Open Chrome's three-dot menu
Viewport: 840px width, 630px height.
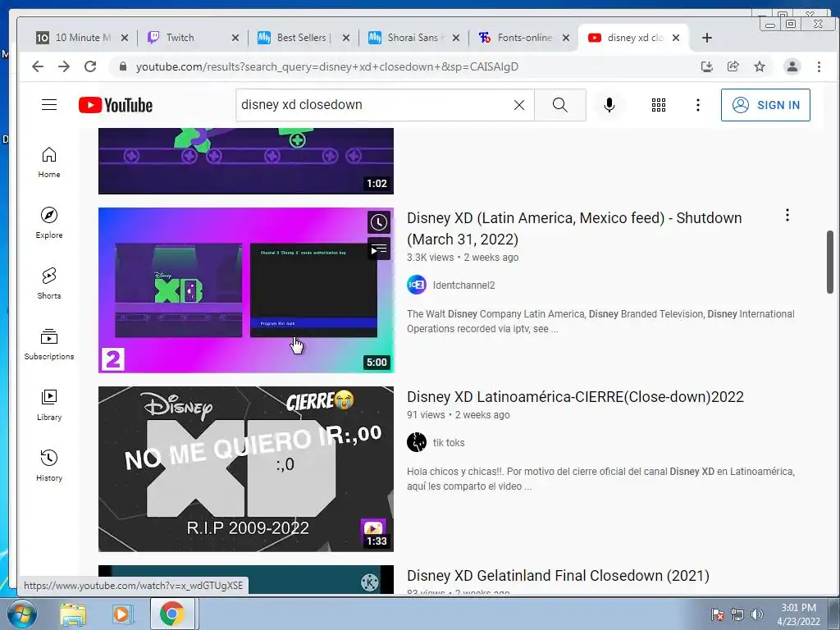(819, 66)
